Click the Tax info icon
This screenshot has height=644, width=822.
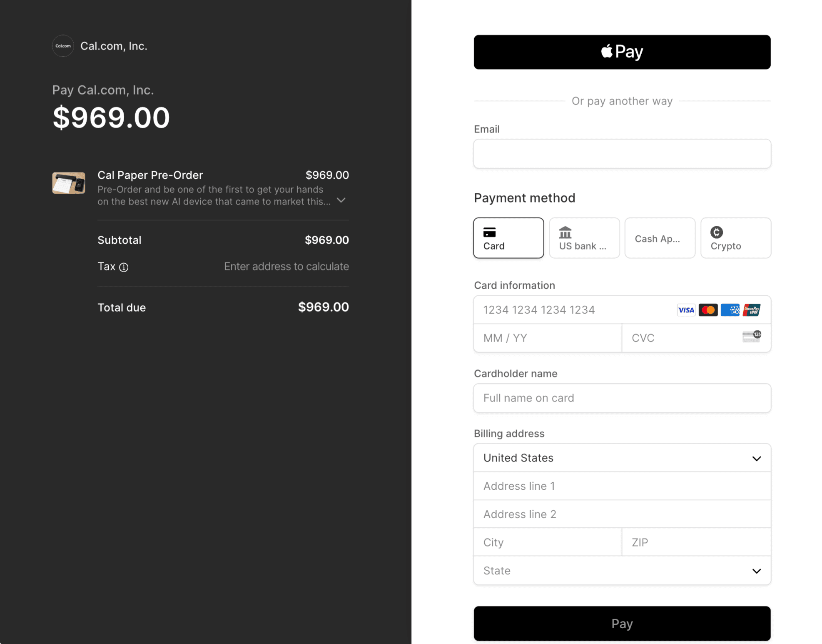click(x=124, y=267)
